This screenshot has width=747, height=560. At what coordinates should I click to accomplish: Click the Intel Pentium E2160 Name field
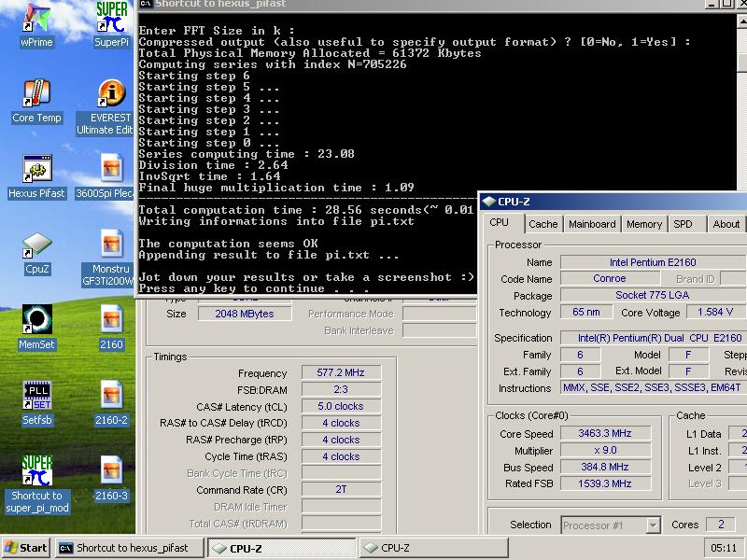tap(653, 262)
